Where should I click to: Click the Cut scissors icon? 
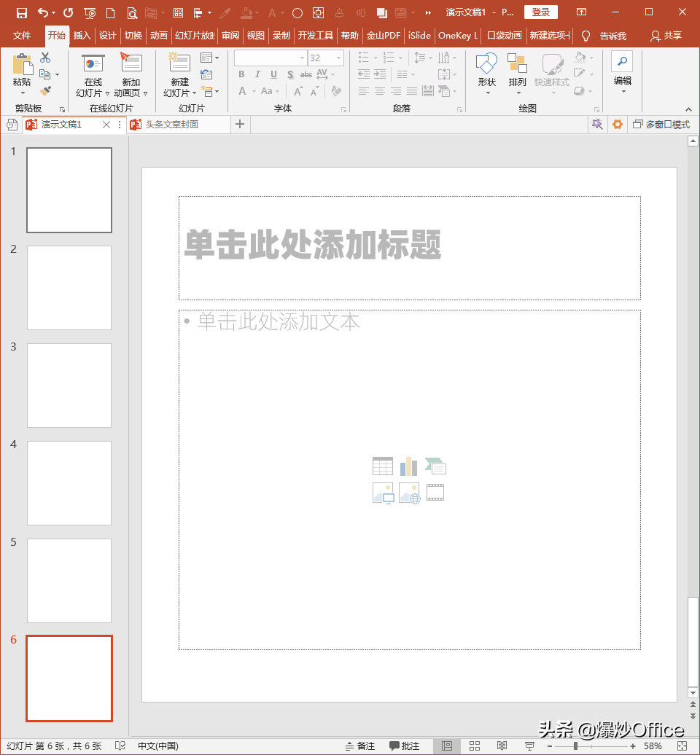point(45,58)
